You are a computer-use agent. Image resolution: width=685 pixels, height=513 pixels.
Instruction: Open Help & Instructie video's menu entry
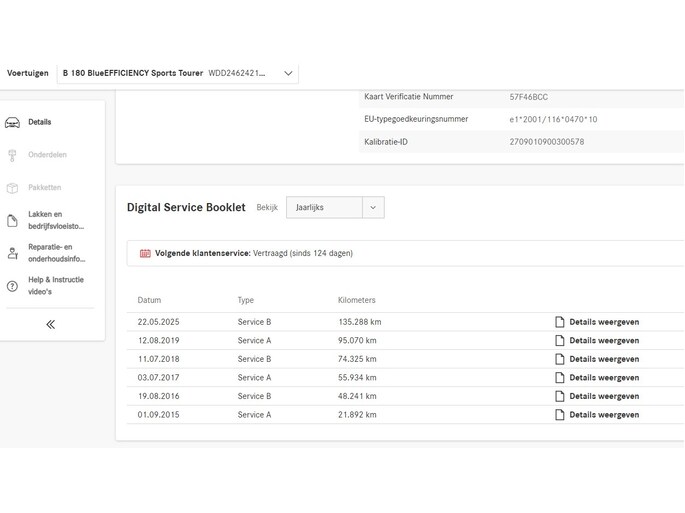[x=56, y=286]
